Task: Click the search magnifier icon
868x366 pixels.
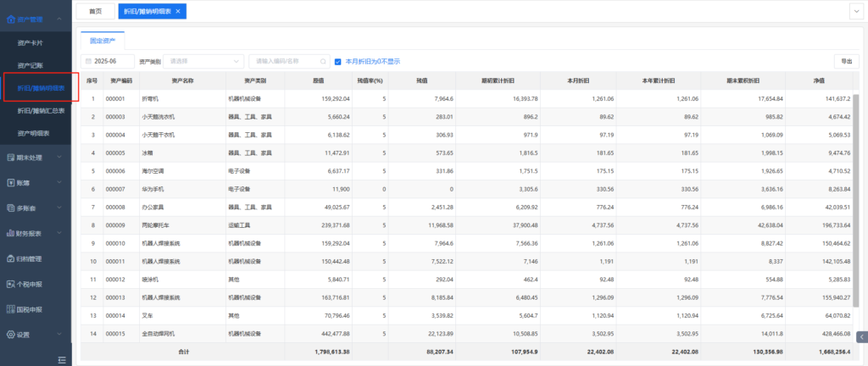Action: click(323, 61)
